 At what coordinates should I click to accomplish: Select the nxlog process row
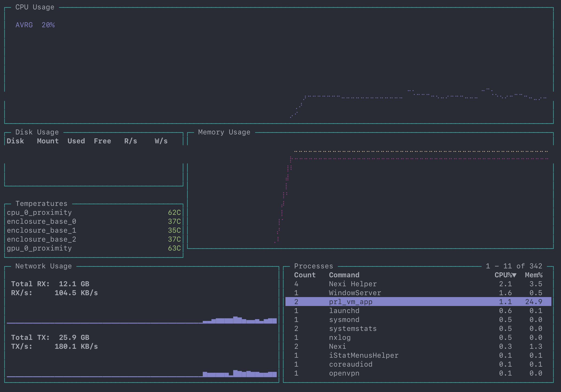(418, 337)
